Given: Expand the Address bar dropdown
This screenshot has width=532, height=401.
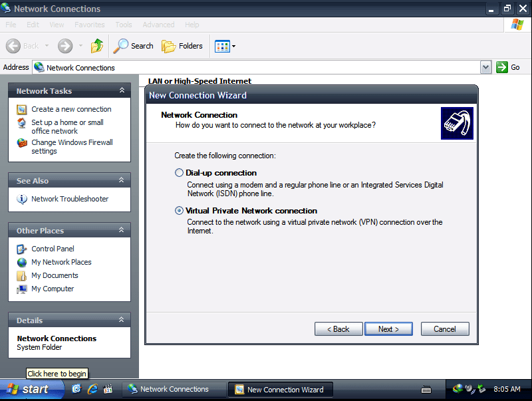Looking at the screenshot, I should coord(485,67).
